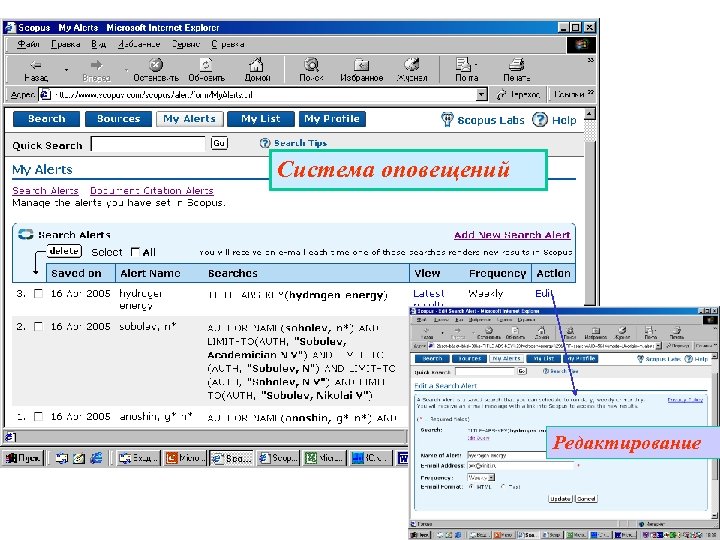Click the Search Tips question icon
The height and width of the screenshot is (540, 720).
265,143
